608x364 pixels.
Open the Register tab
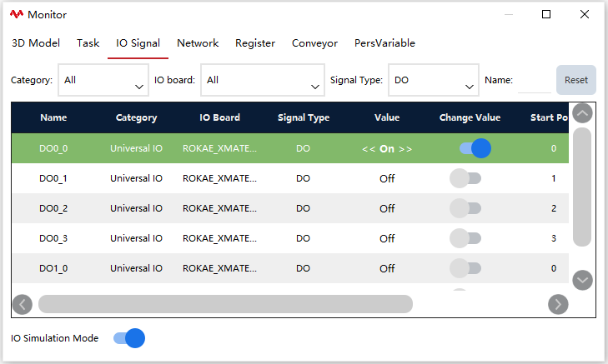click(255, 43)
